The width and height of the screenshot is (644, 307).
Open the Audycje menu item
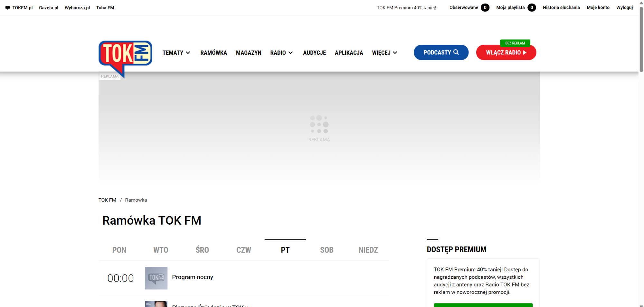[314, 53]
